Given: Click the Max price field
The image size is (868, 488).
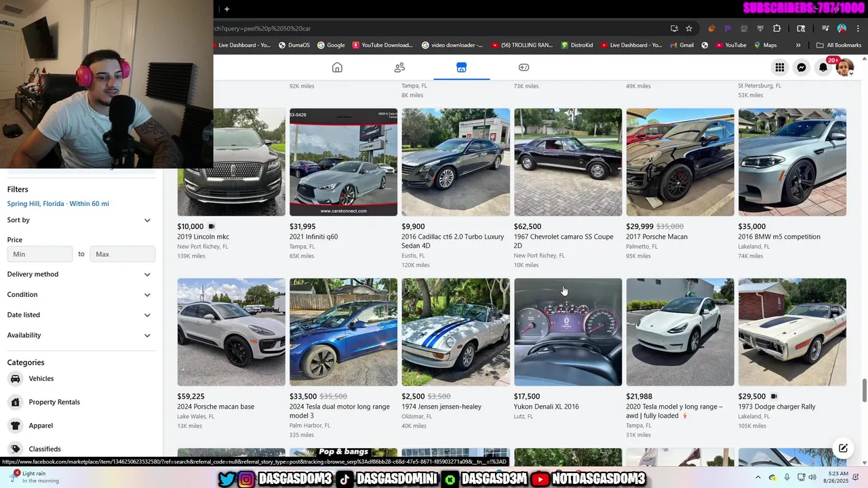Looking at the screenshot, I should point(123,254).
